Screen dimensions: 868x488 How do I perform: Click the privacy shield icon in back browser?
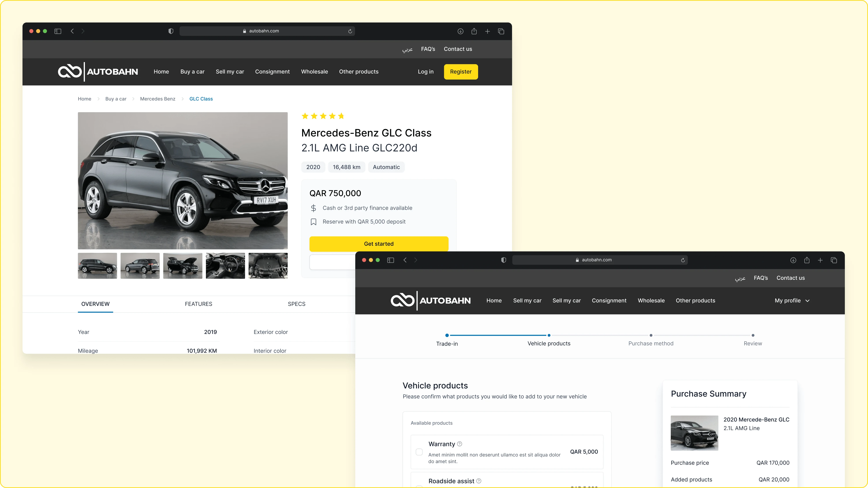171,31
